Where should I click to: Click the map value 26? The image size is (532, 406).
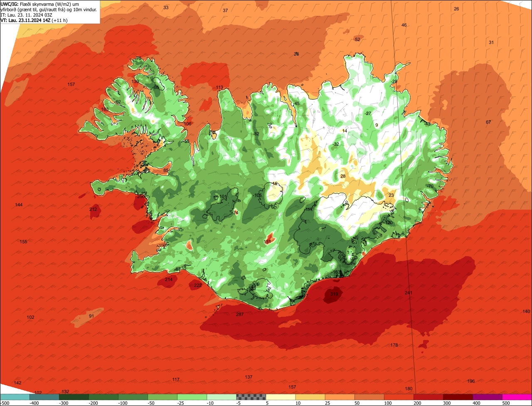point(456,9)
